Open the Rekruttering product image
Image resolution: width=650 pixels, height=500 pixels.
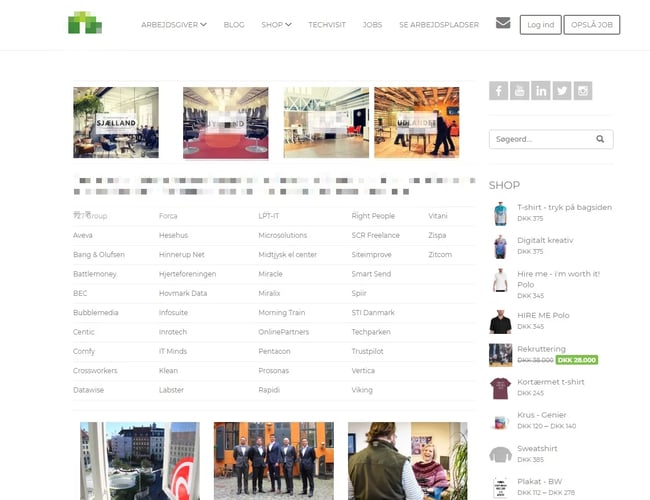click(500, 355)
